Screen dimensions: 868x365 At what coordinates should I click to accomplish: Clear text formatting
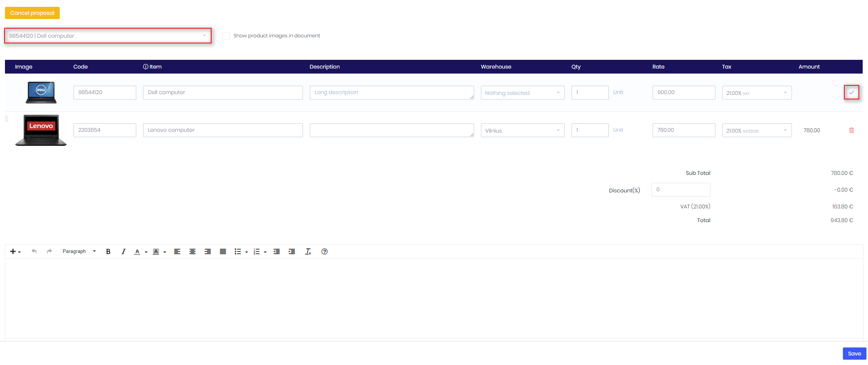(308, 251)
